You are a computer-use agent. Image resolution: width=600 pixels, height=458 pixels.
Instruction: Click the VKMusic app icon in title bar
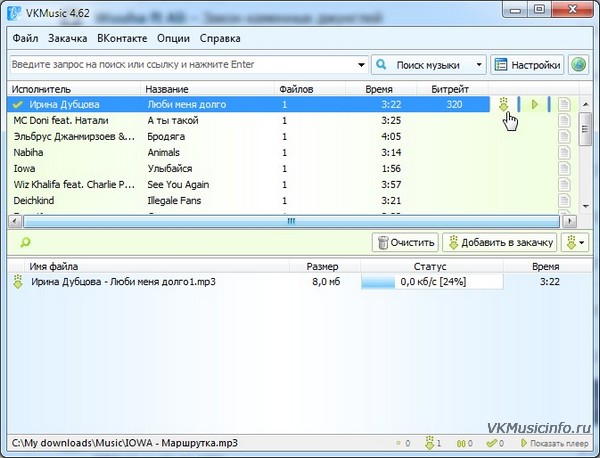[14, 13]
